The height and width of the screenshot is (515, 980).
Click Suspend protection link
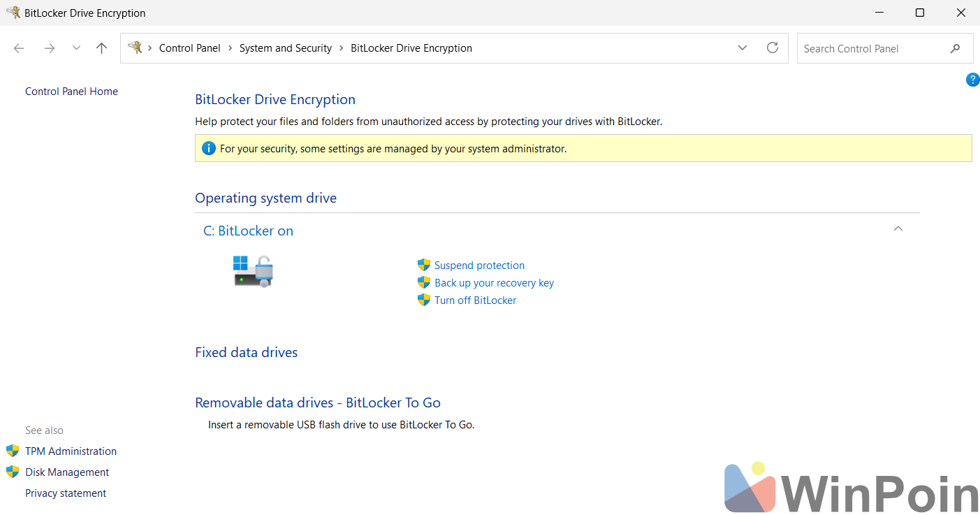coord(479,266)
